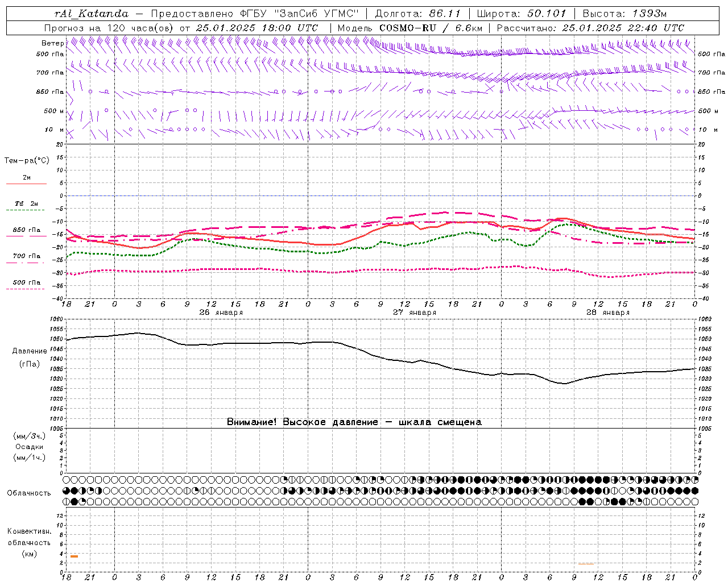Click the (гПа) unit label under Давление
The height and width of the screenshot is (582, 728).
30,364
